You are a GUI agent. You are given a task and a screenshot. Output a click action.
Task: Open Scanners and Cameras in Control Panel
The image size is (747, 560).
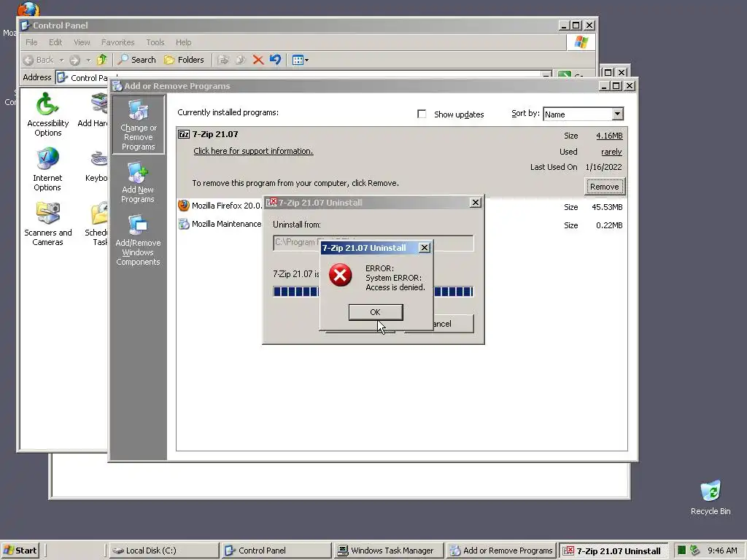47,225
